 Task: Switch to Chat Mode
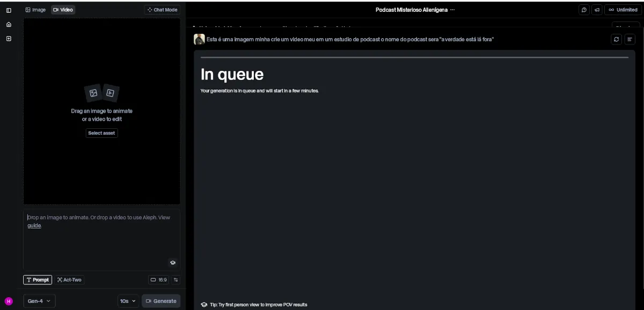162,10
